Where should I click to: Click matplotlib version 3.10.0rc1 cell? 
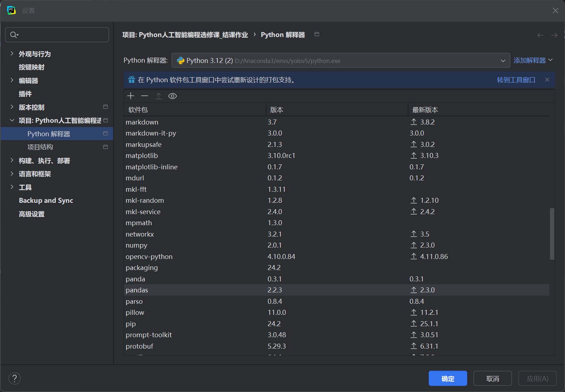click(281, 155)
